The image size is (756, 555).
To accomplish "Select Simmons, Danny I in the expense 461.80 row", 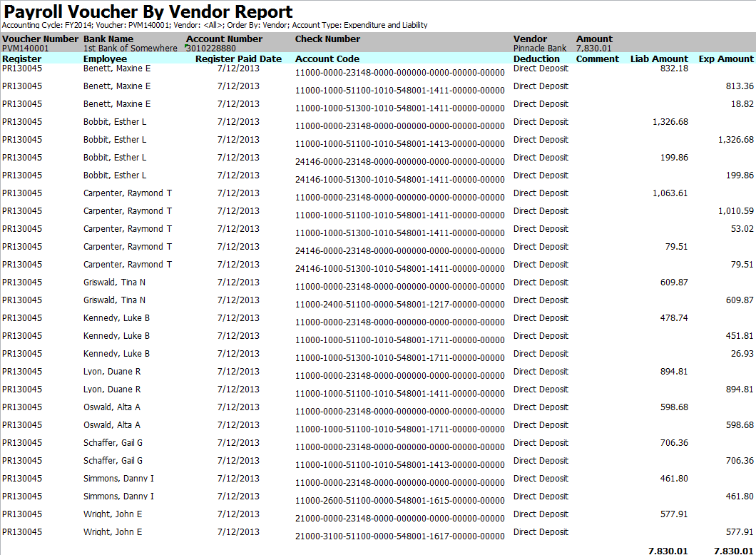I will click(118, 497).
